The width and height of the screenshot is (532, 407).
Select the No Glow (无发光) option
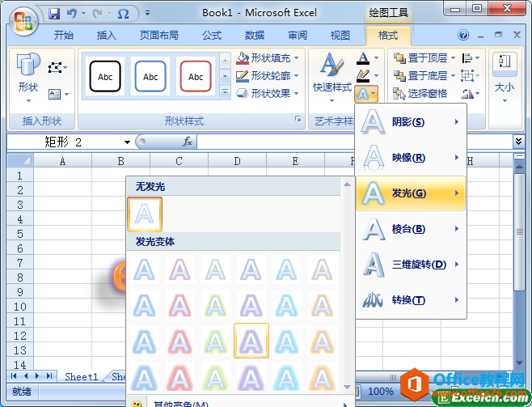coord(145,214)
